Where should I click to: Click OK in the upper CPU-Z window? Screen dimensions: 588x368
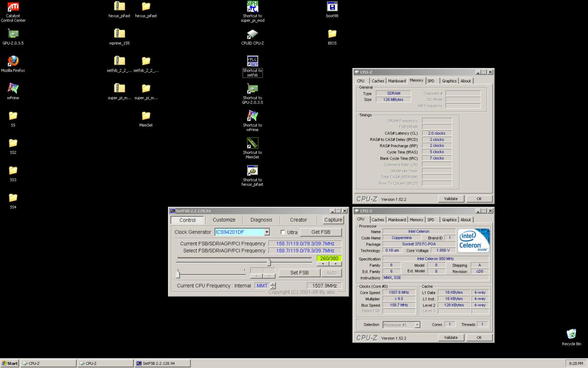pyautogui.click(x=479, y=199)
